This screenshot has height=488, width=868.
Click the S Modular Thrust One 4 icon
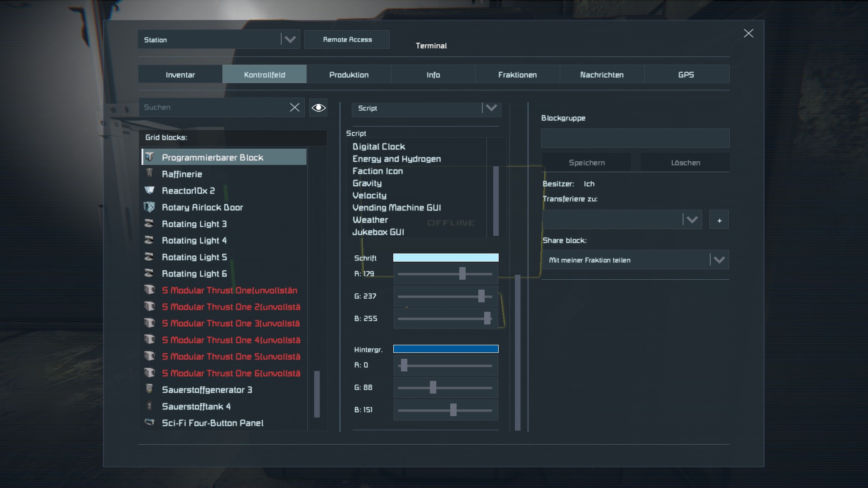tap(150, 339)
